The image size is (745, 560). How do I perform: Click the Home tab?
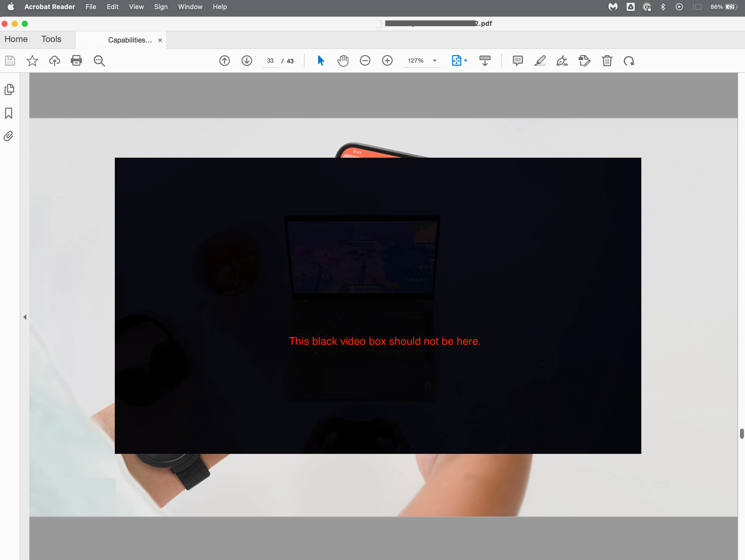16,39
